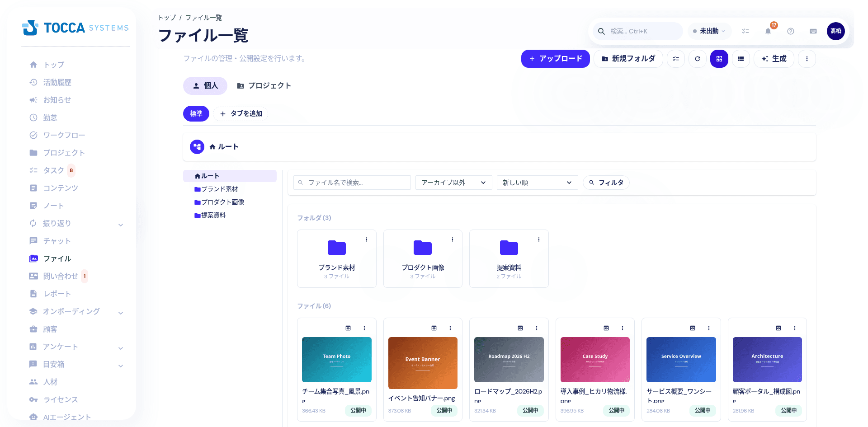The image size is (868, 427).
Task: Open the Architecture thumbnail
Action: click(x=767, y=360)
